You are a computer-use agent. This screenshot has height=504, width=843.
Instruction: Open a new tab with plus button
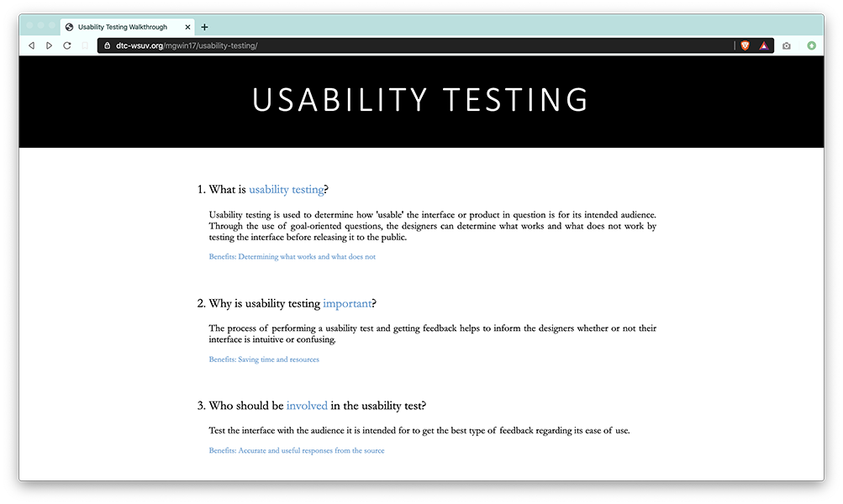[204, 27]
